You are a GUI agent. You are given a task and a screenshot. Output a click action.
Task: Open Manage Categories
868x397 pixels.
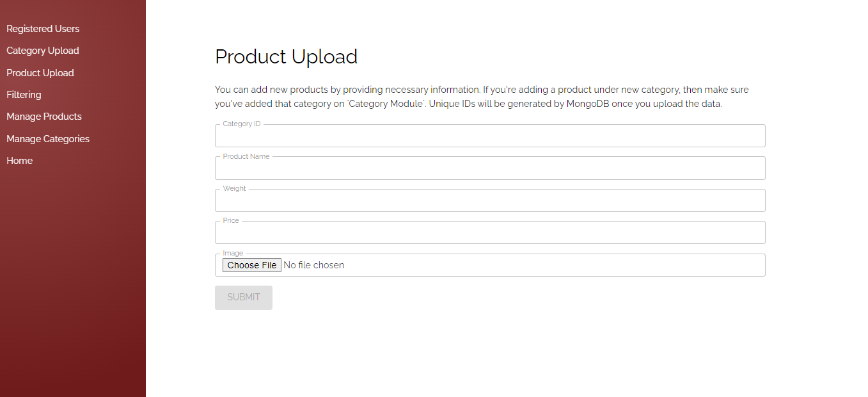(47, 138)
